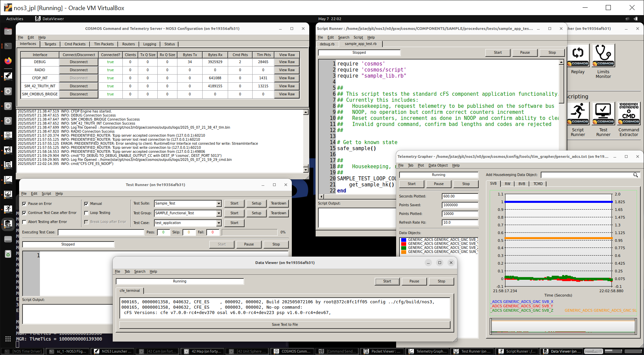Click the Seconds Plotted input field
This screenshot has height=355, width=644.
point(460,196)
